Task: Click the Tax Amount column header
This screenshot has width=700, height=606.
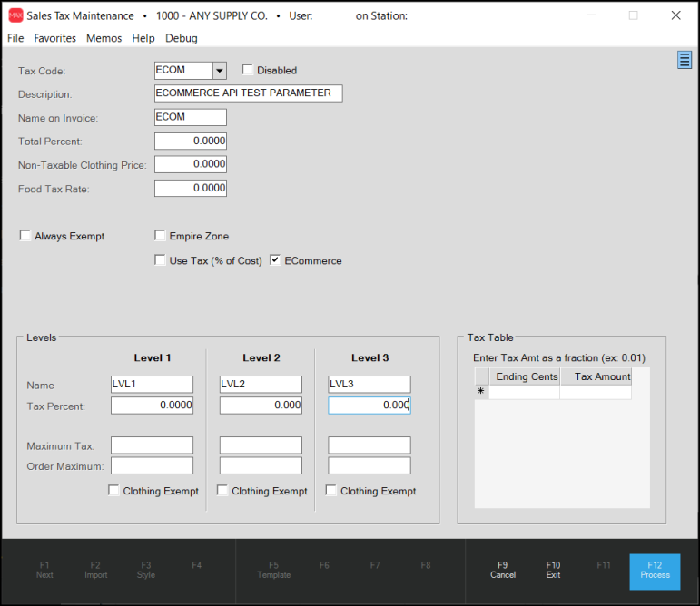Action: [x=596, y=376]
